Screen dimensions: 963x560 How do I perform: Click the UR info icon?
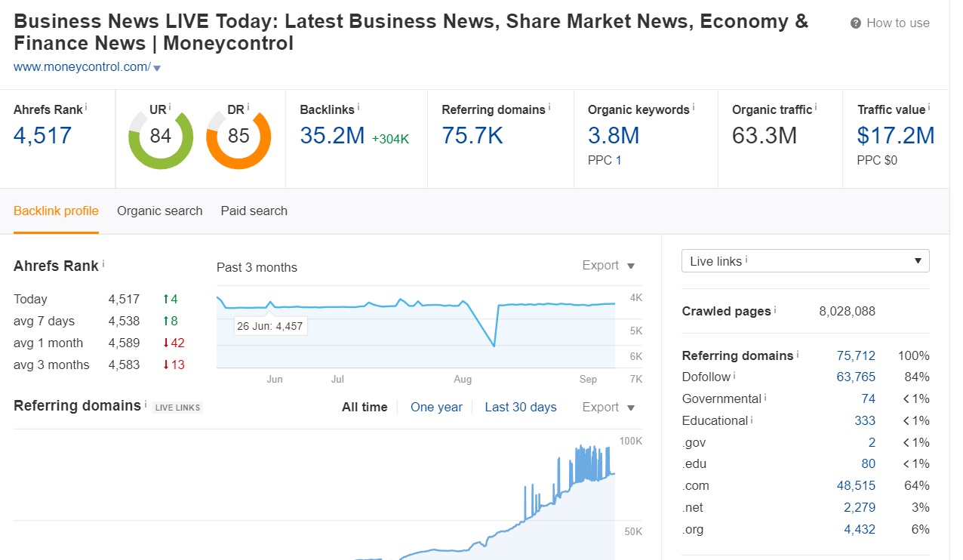tap(170, 107)
